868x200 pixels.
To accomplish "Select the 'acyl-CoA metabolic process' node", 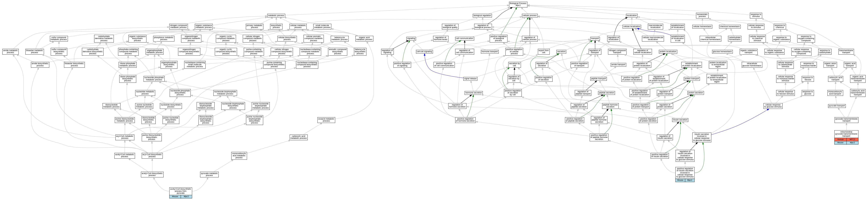I will point(125,137).
